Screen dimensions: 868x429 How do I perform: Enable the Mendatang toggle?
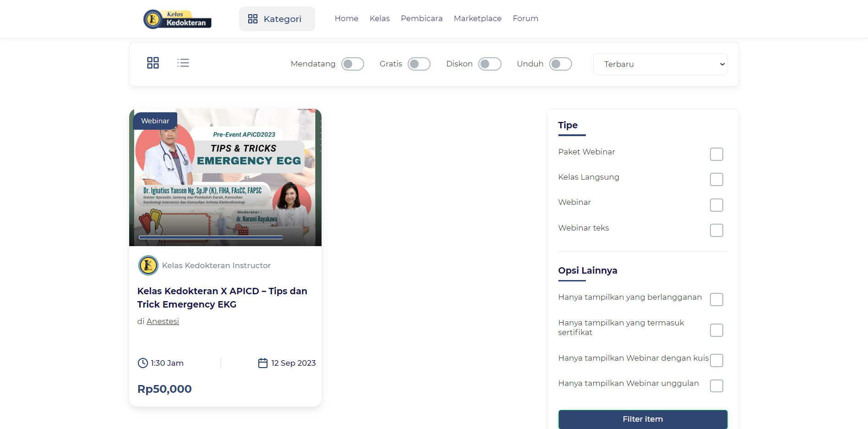(x=352, y=64)
